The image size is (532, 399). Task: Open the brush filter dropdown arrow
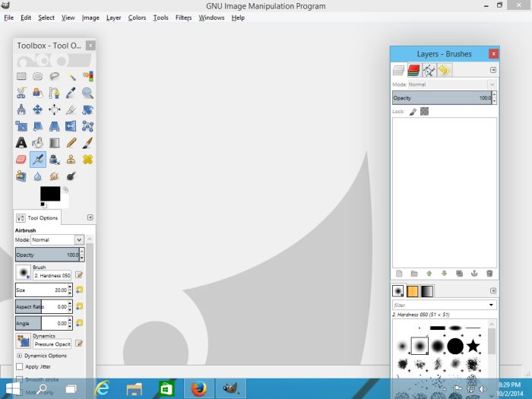[x=492, y=305]
